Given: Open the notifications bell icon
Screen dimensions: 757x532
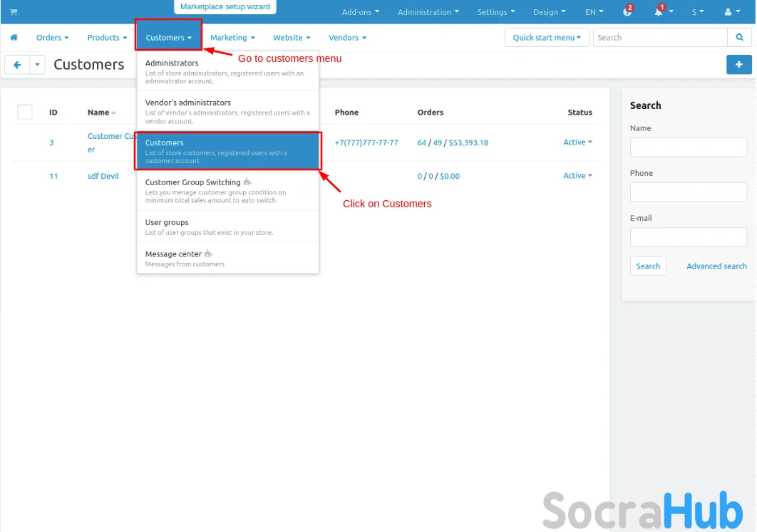Looking at the screenshot, I should [x=659, y=12].
